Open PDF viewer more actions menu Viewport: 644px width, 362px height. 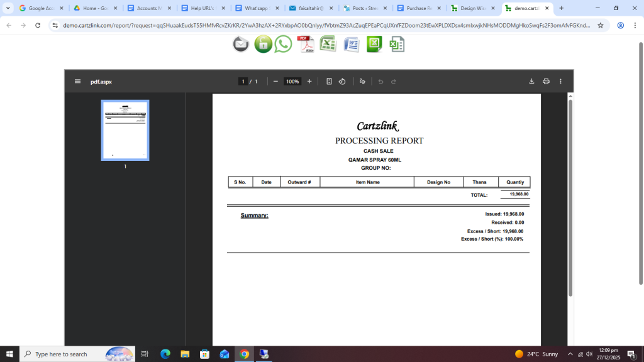pyautogui.click(x=560, y=82)
